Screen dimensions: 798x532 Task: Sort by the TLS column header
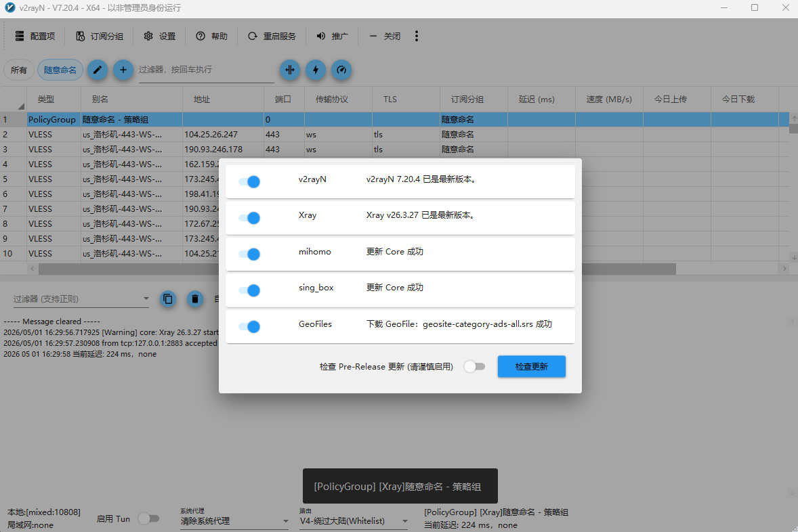[406, 99]
